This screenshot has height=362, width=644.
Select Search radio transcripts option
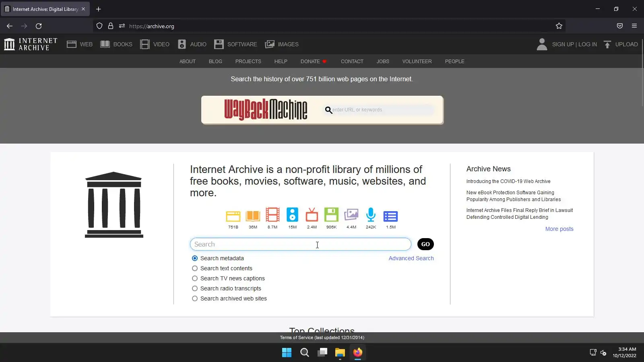click(195, 288)
